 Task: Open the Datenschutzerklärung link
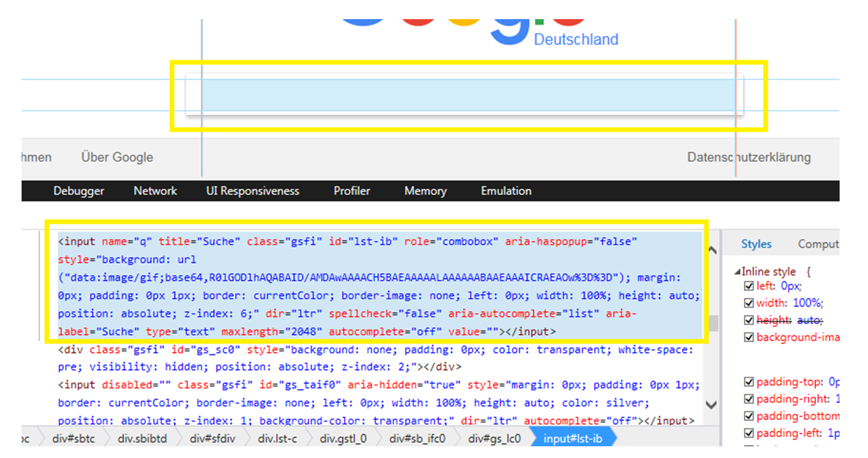(x=749, y=157)
